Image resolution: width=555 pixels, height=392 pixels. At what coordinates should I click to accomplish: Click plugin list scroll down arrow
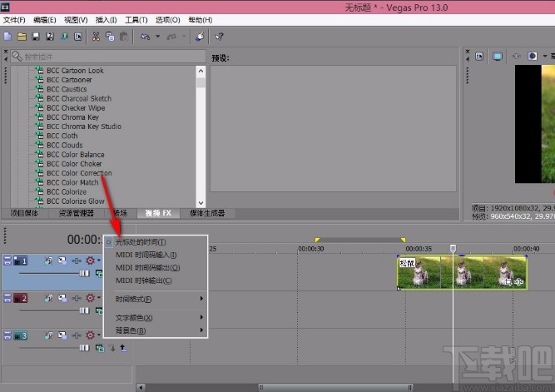(x=201, y=203)
